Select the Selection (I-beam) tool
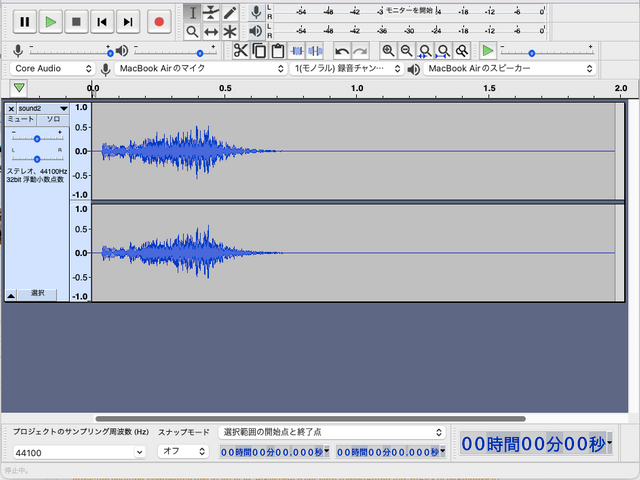640x480 pixels. coord(192,13)
